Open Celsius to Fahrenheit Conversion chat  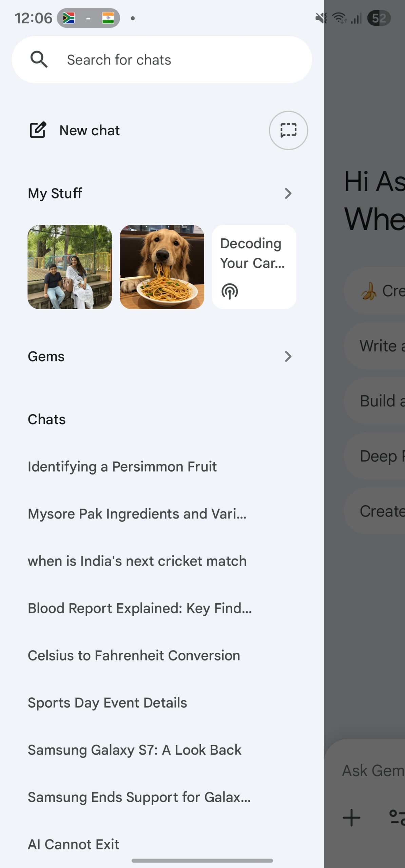pos(134,655)
